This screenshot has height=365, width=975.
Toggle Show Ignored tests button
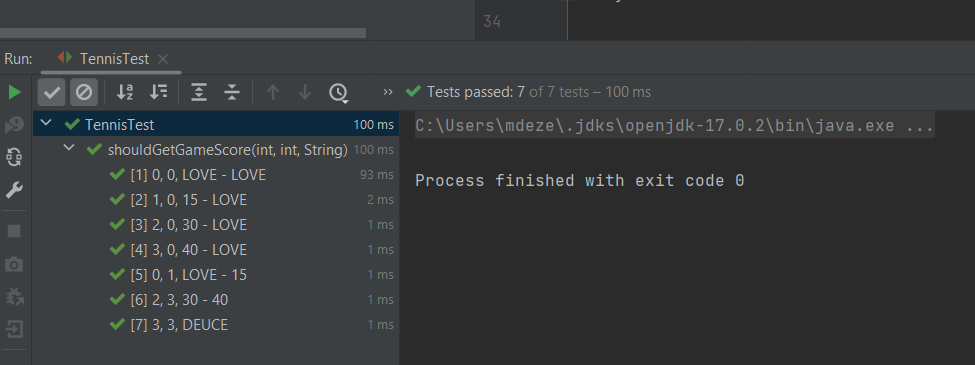pyautogui.click(x=84, y=93)
